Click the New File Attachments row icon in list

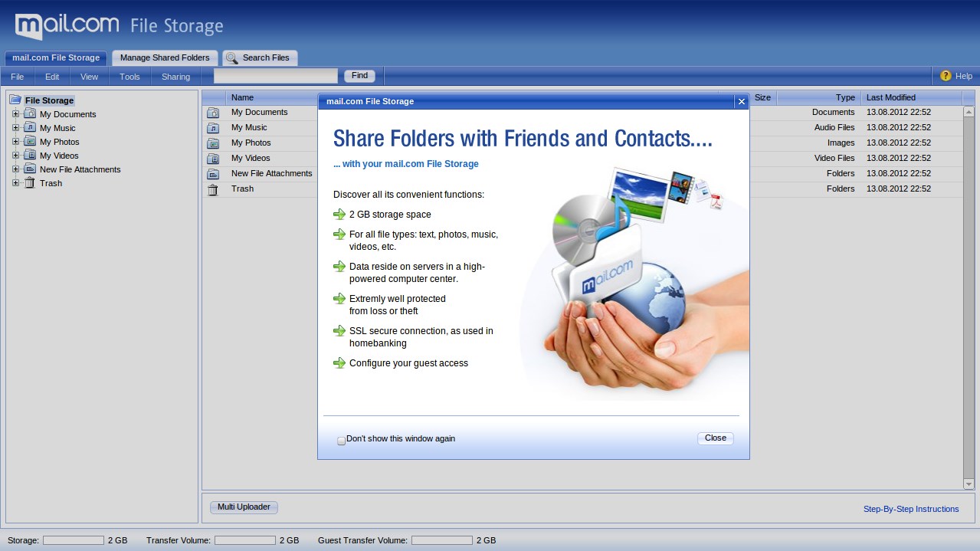pos(213,174)
